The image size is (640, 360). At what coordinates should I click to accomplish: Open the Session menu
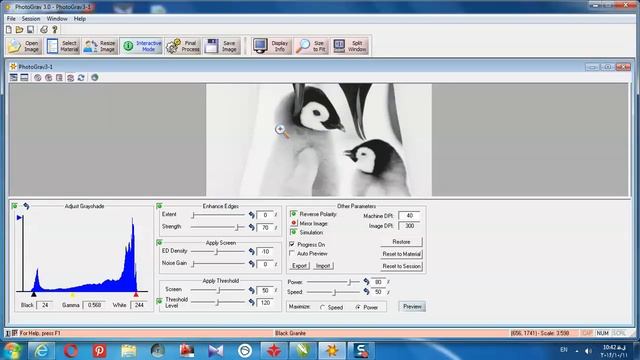31,19
